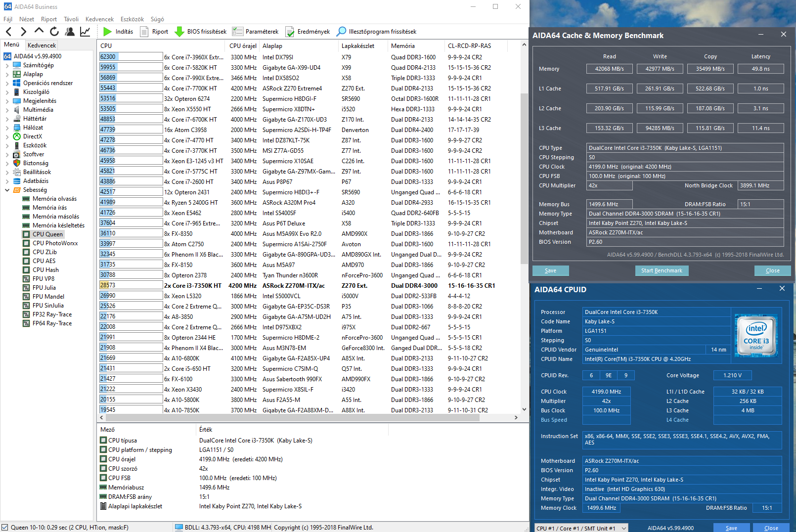Open the Fájl menu

(8, 19)
